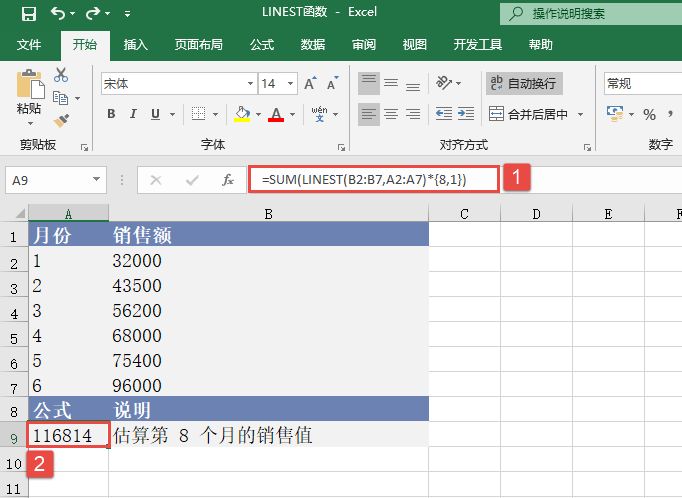Click the 合并后居中 button
The width and height of the screenshot is (682, 498).
coord(537,114)
